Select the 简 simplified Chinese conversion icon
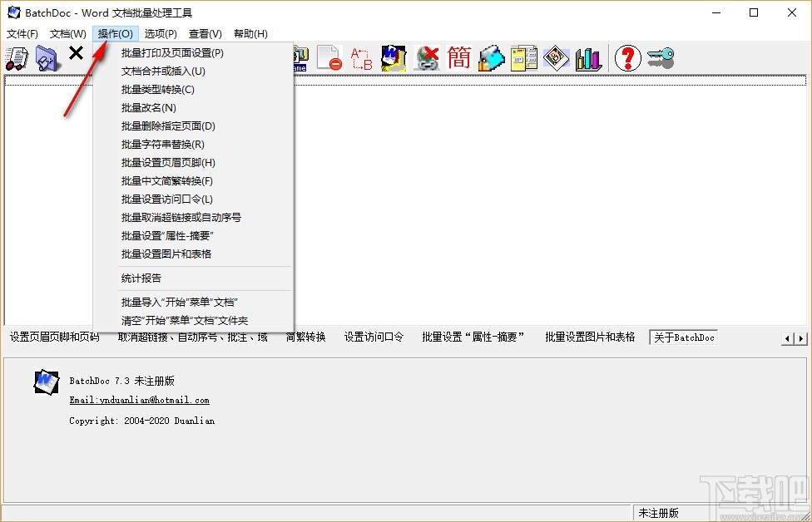 tap(458, 58)
